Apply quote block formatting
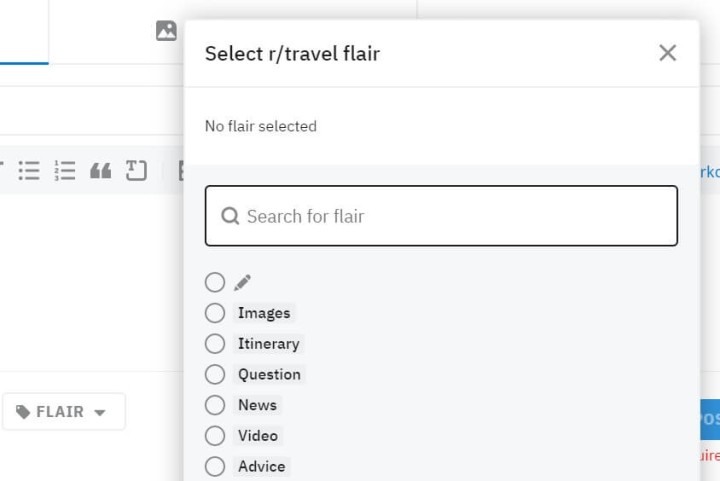Viewport: 720px width, 481px height. (101, 171)
